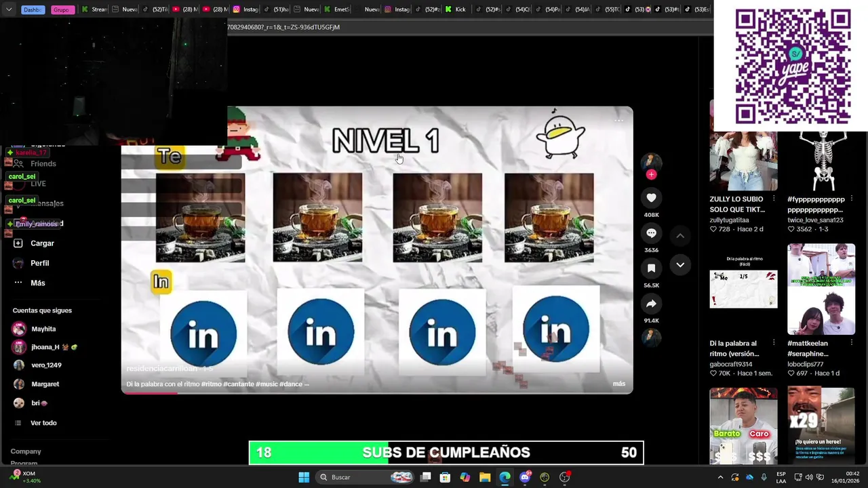
Task: Go to previous video with up arrow
Action: click(680, 236)
